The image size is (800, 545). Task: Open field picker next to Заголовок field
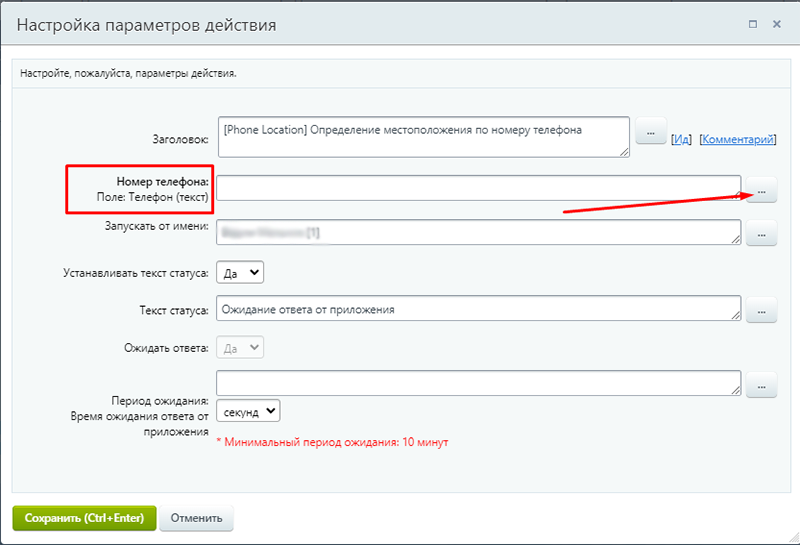pyautogui.click(x=651, y=131)
